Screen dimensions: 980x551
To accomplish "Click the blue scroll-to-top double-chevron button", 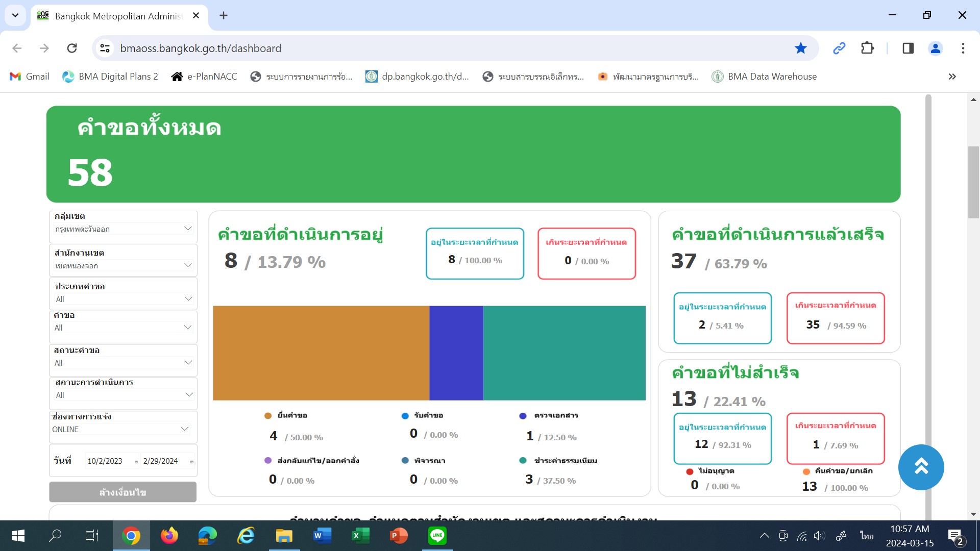I will coord(921,467).
